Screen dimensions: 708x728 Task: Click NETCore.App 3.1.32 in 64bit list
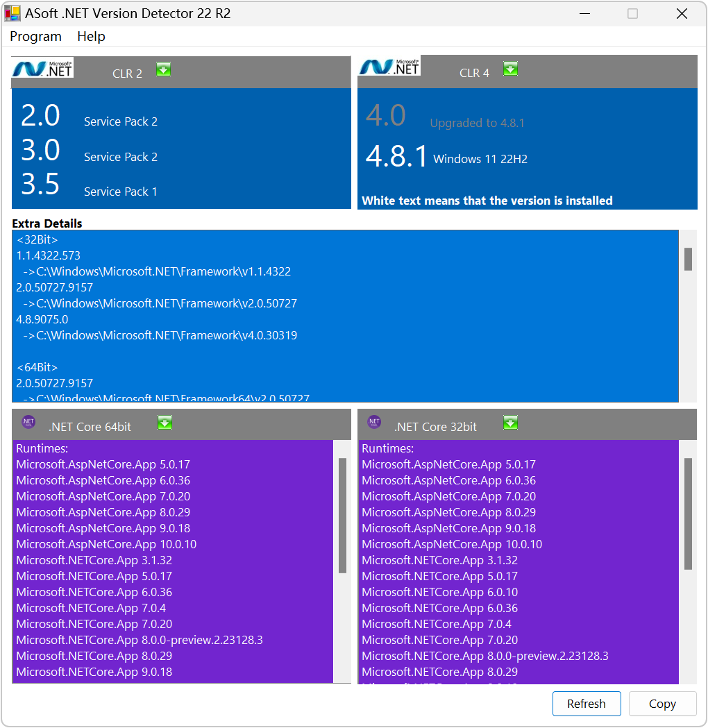point(94,560)
